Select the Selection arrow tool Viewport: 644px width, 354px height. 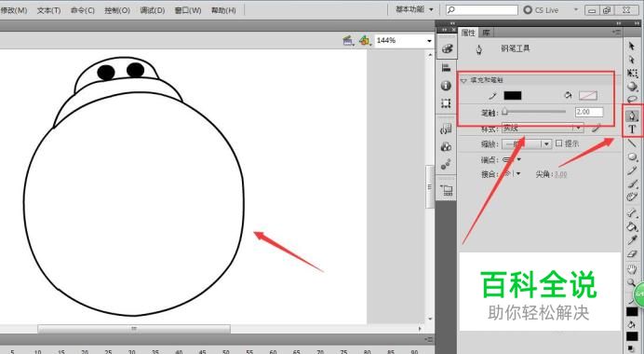click(632, 46)
